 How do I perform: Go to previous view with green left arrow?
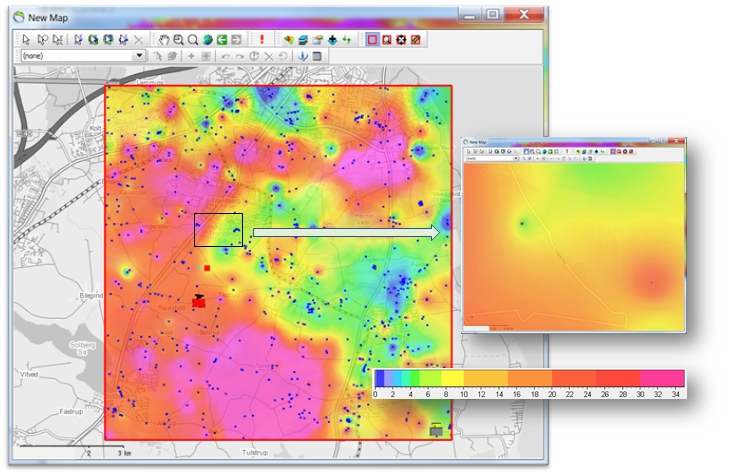(222, 40)
